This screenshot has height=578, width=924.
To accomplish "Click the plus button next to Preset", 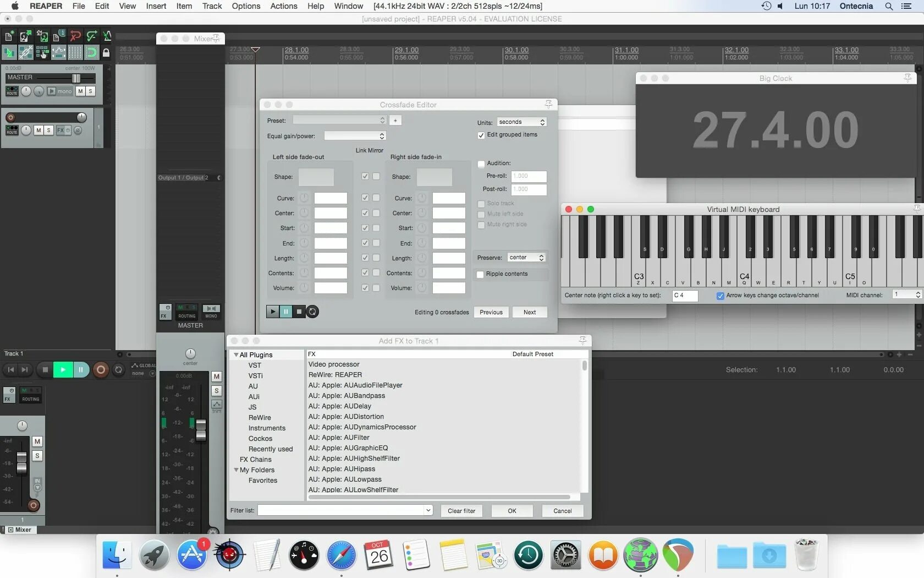I will (x=395, y=121).
